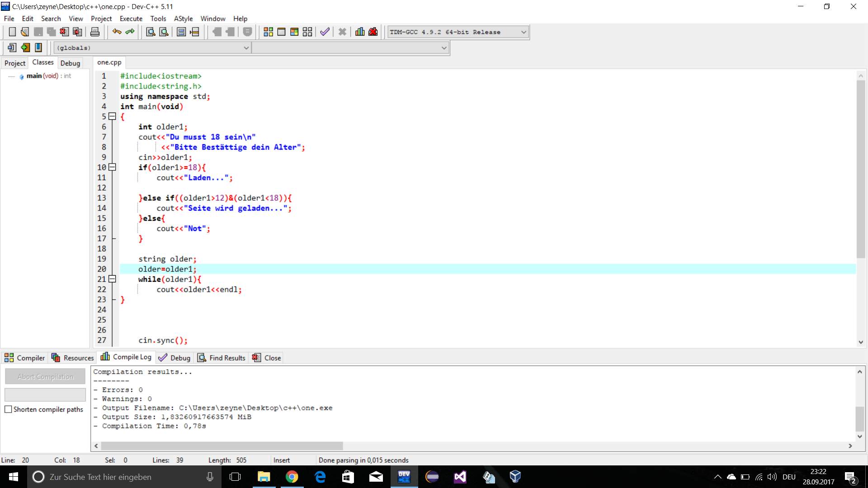This screenshot has height=488, width=868.
Task: Launch Google Chrome from the taskbar
Action: coord(292,477)
